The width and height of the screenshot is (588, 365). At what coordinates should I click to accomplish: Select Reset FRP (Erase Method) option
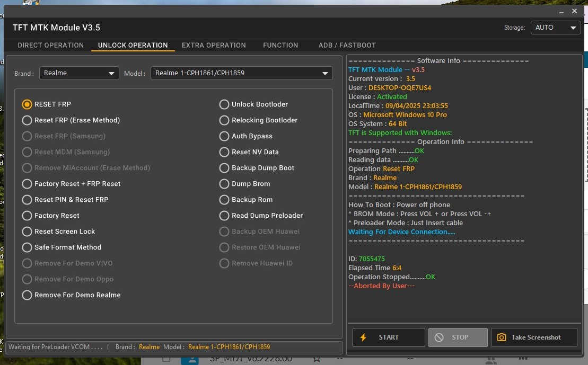(27, 120)
